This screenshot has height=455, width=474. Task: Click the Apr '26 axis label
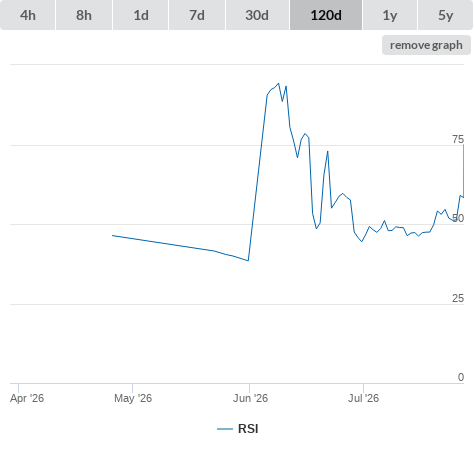pos(27,398)
